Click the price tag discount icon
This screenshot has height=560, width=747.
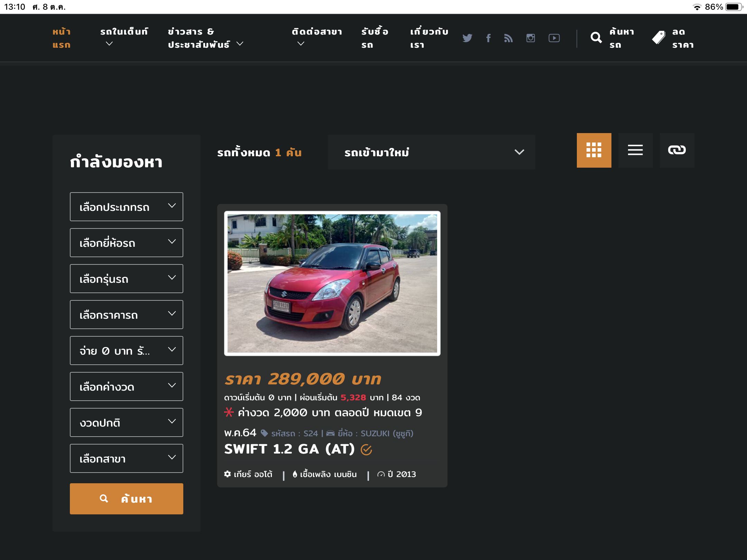[658, 38]
